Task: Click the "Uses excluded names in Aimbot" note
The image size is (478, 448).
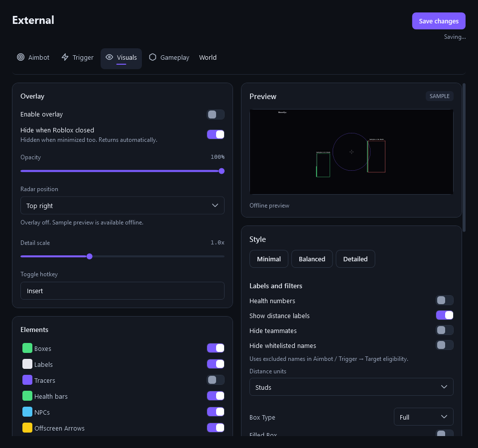Action: [x=329, y=359]
